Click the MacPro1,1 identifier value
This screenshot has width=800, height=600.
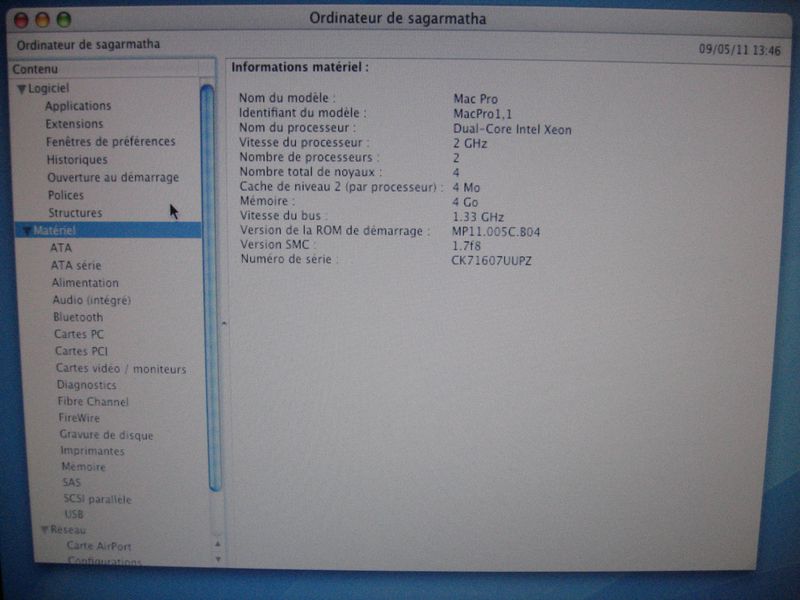[483, 114]
